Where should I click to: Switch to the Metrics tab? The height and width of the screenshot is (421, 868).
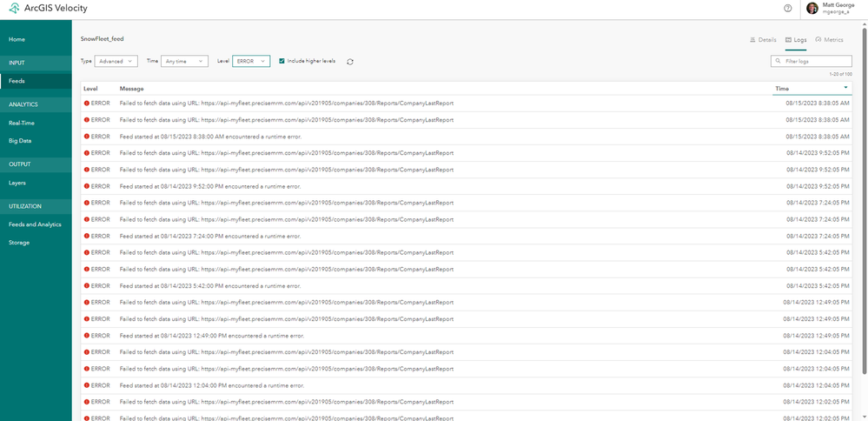click(x=829, y=40)
